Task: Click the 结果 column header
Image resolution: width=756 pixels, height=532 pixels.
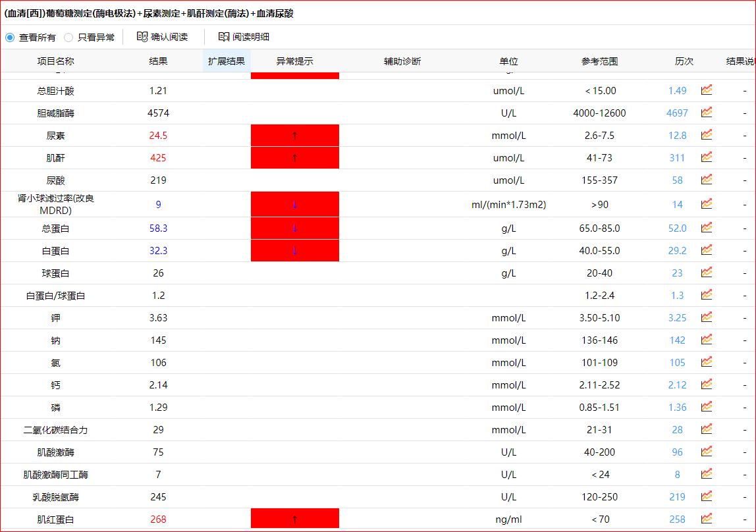Action: click(x=158, y=61)
